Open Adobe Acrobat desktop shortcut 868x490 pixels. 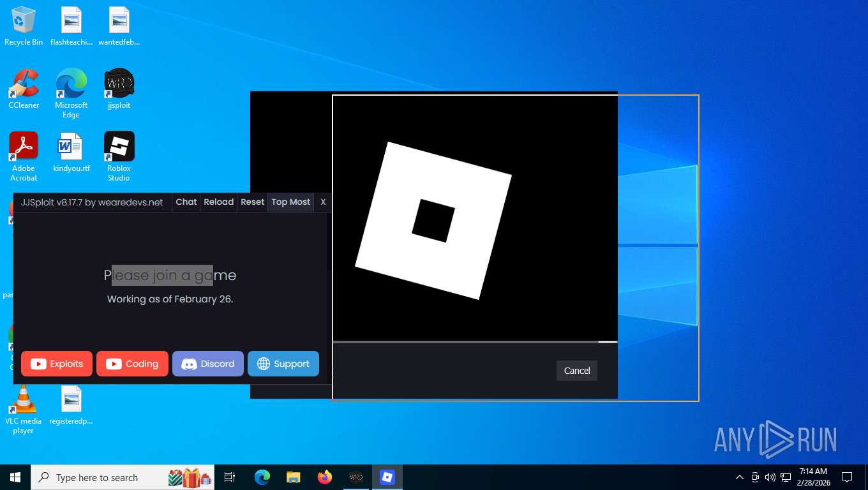point(24,156)
